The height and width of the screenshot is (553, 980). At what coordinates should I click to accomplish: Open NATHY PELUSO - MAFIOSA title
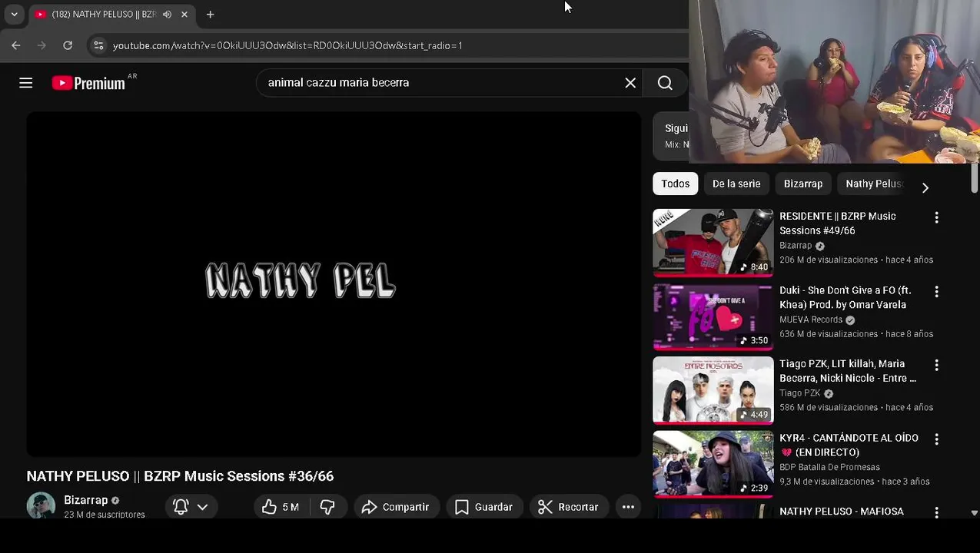(x=842, y=512)
